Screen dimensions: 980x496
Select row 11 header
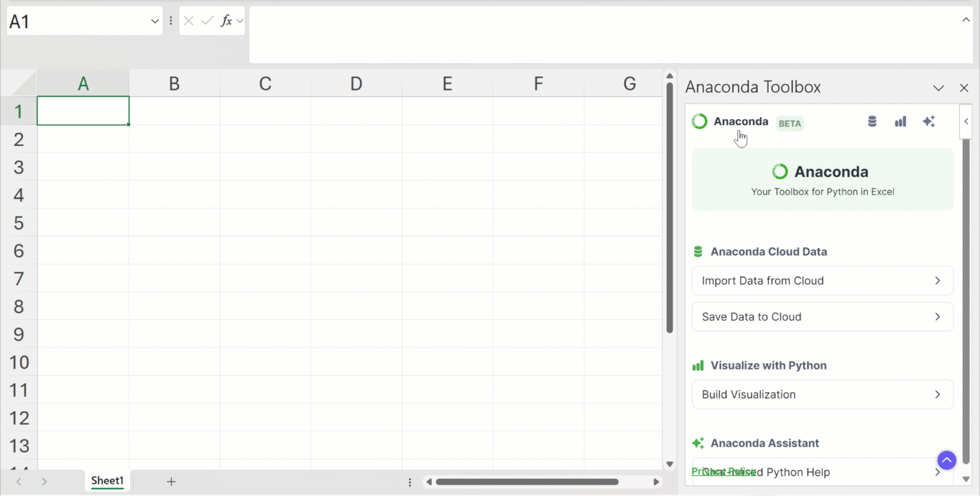[x=19, y=390]
